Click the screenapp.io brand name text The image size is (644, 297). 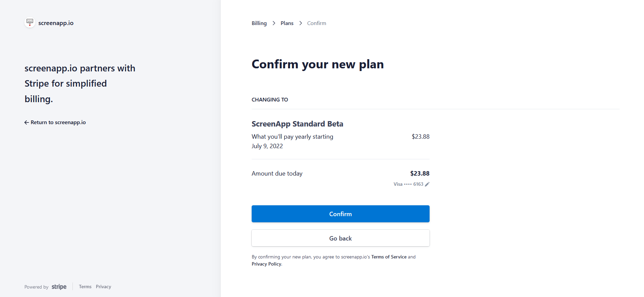56,23
